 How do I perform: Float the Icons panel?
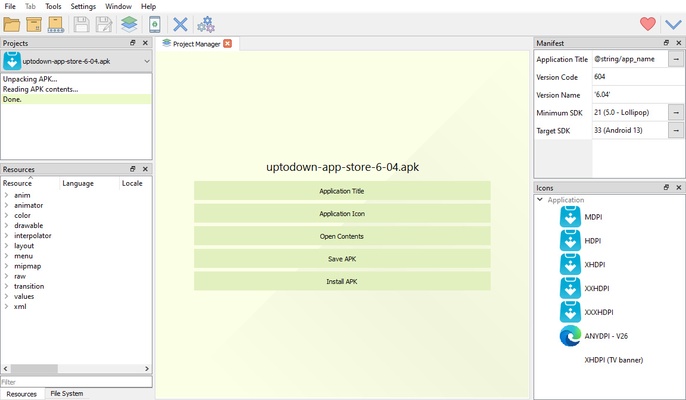(x=666, y=187)
